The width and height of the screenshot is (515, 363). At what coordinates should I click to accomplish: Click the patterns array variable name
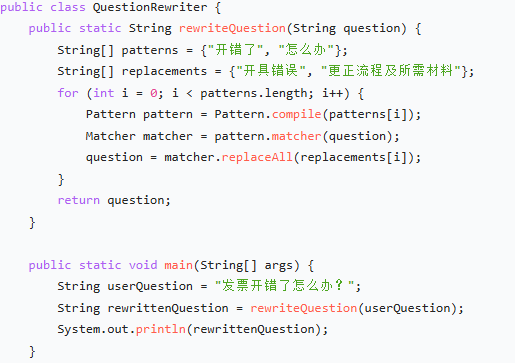click(x=150, y=50)
